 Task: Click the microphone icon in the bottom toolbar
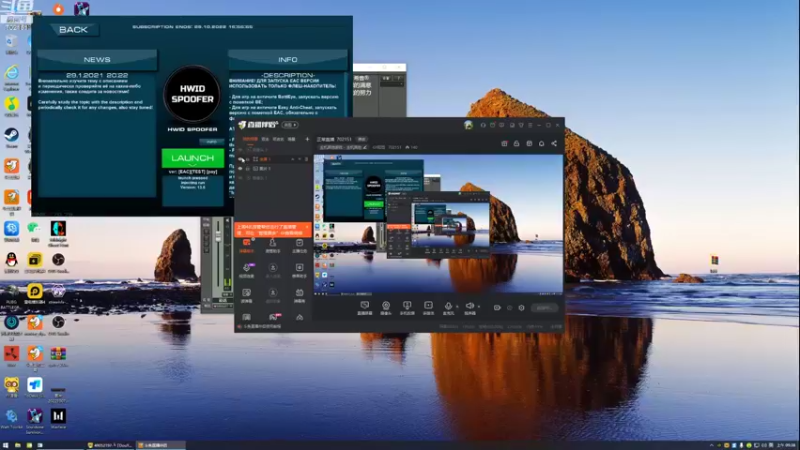tap(448, 308)
